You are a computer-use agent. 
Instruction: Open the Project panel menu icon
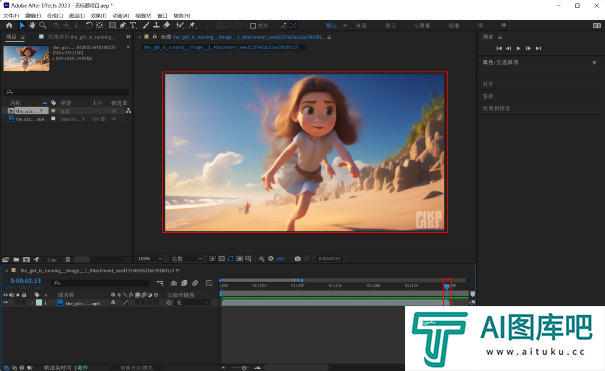pos(22,37)
